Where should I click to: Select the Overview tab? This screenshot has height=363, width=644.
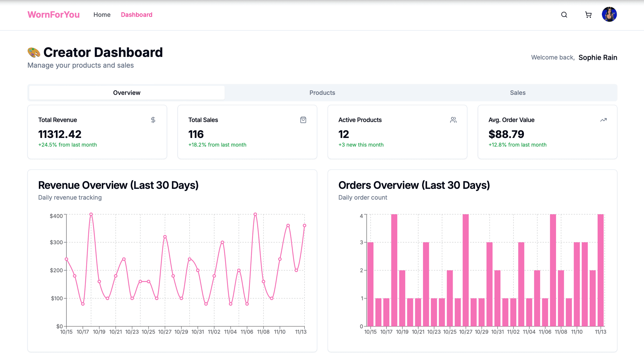127,92
